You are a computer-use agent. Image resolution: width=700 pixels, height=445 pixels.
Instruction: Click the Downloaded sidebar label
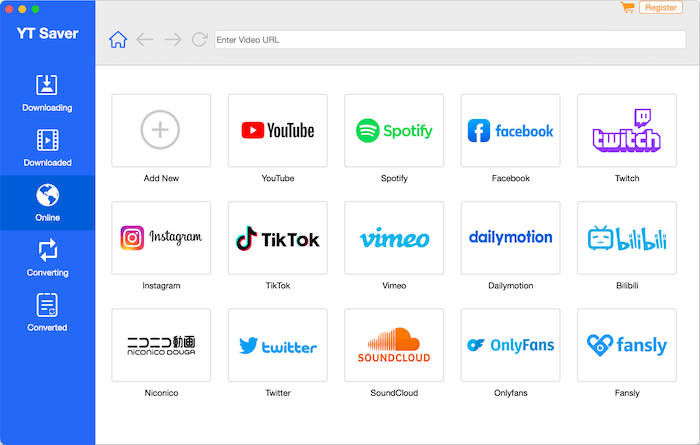[x=47, y=162]
